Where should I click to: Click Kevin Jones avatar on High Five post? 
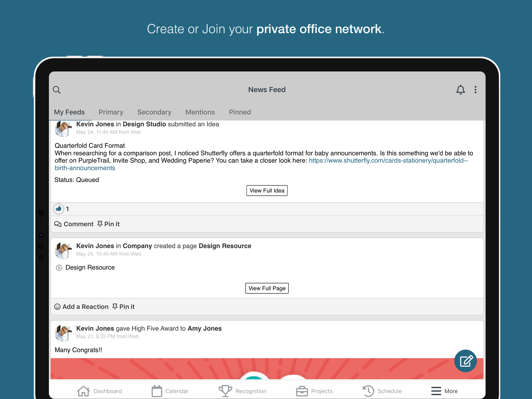click(x=63, y=333)
